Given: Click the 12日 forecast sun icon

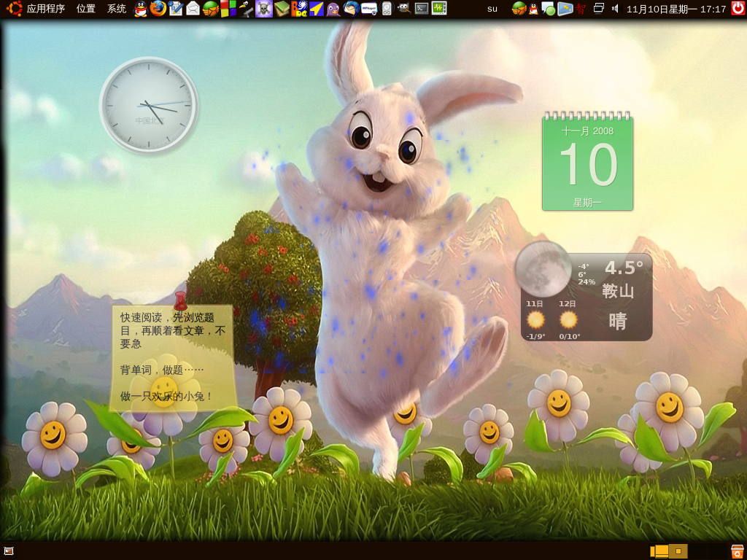Looking at the screenshot, I should click(x=568, y=319).
